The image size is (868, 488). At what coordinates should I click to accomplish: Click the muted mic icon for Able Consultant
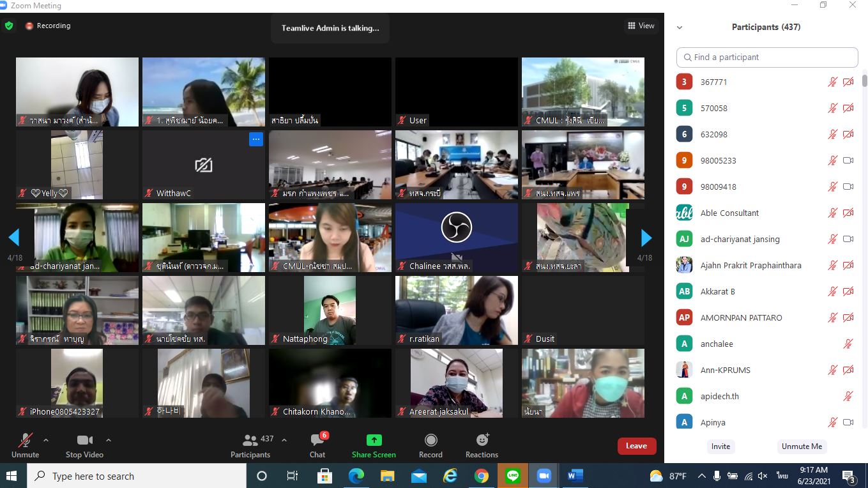coord(832,213)
